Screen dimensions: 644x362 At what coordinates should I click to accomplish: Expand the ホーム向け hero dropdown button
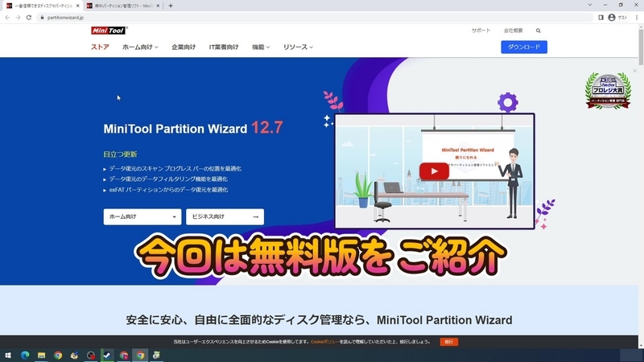pyautogui.click(x=142, y=216)
